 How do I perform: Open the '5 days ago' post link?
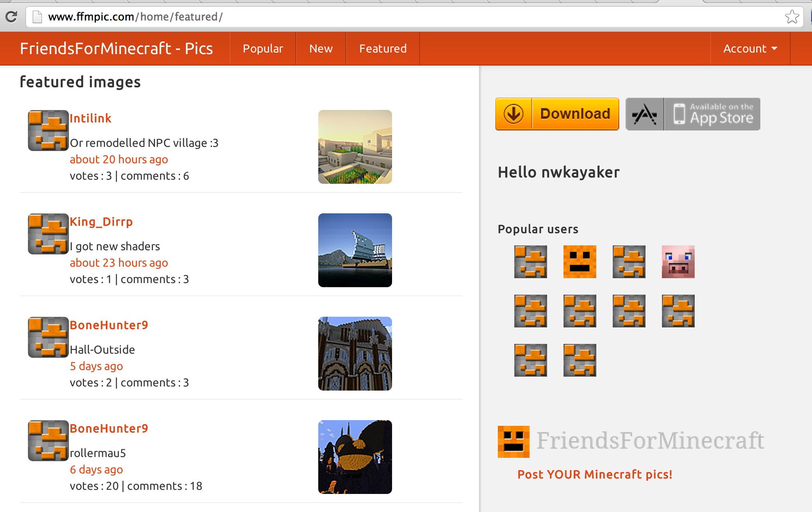point(96,366)
